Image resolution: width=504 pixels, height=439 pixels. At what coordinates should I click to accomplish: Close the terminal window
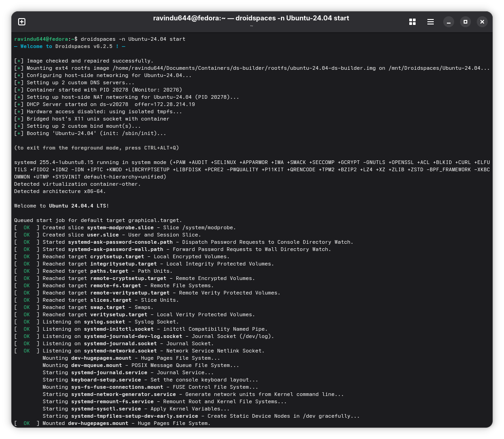tap(482, 22)
